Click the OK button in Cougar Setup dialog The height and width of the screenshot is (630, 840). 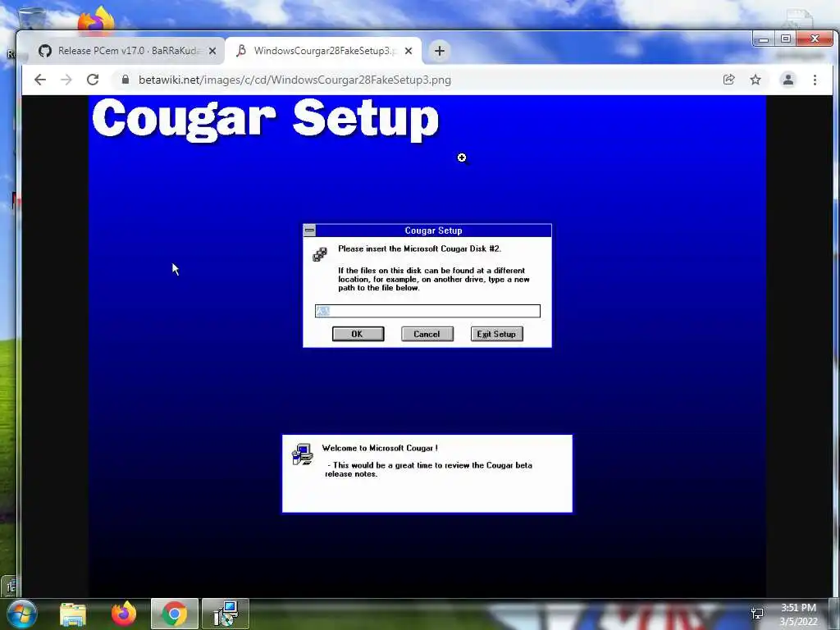coord(358,334)
